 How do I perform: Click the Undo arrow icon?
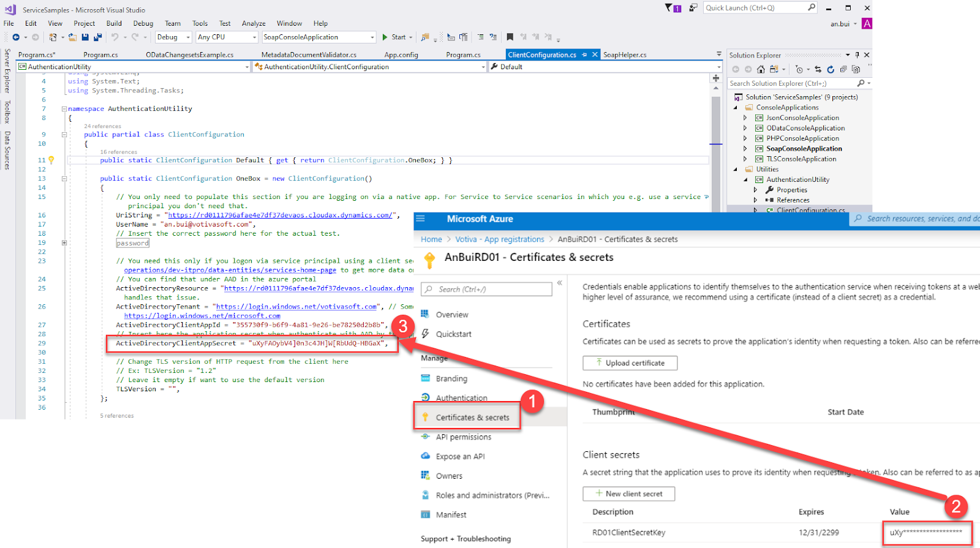pyautogui.click(x=115, y=37)
